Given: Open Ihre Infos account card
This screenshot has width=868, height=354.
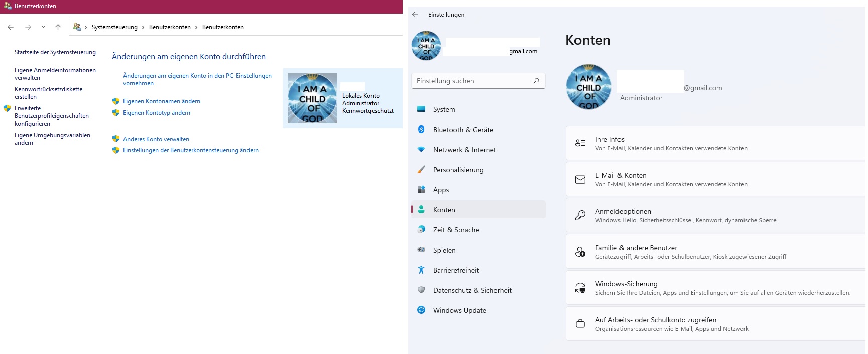Looking at the screenshot, I should pyautogui.click(x=716, y=143).
